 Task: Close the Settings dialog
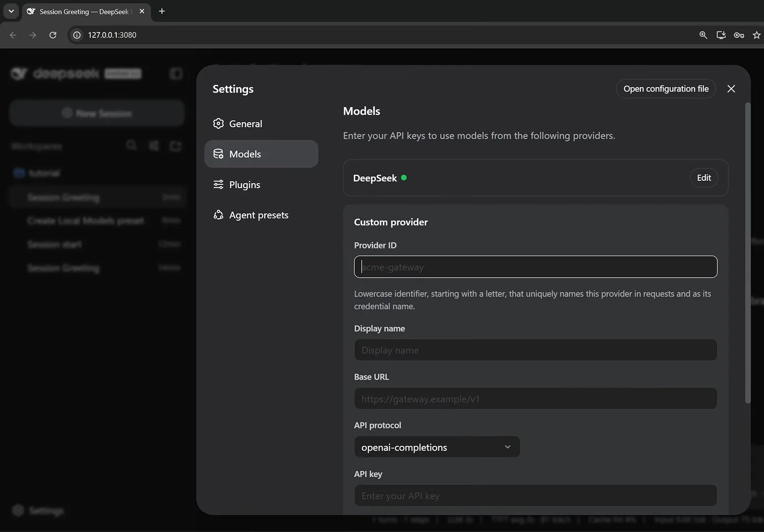point(731,89)
